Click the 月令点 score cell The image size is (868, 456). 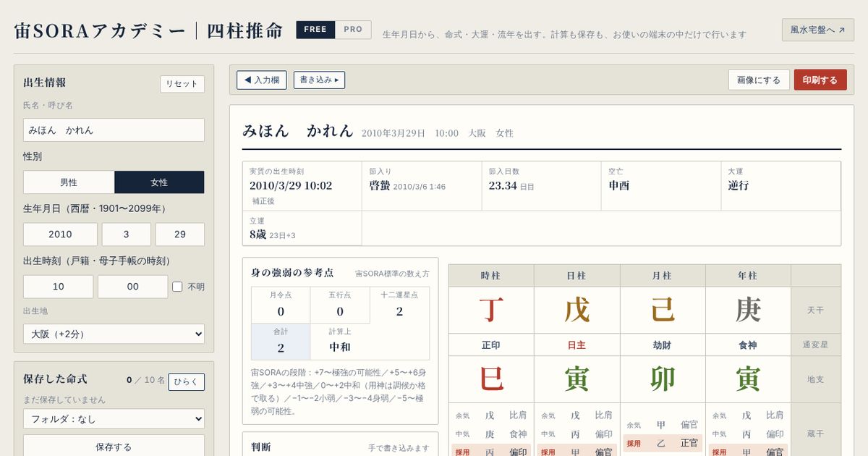pyautogui.click(x=281, y=305)
